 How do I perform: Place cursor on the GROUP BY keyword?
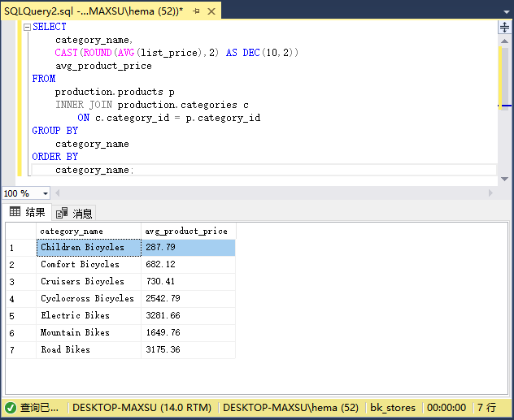55,131
